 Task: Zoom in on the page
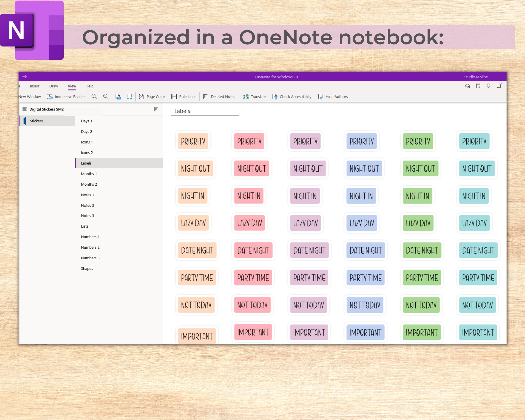pos(106,96)
